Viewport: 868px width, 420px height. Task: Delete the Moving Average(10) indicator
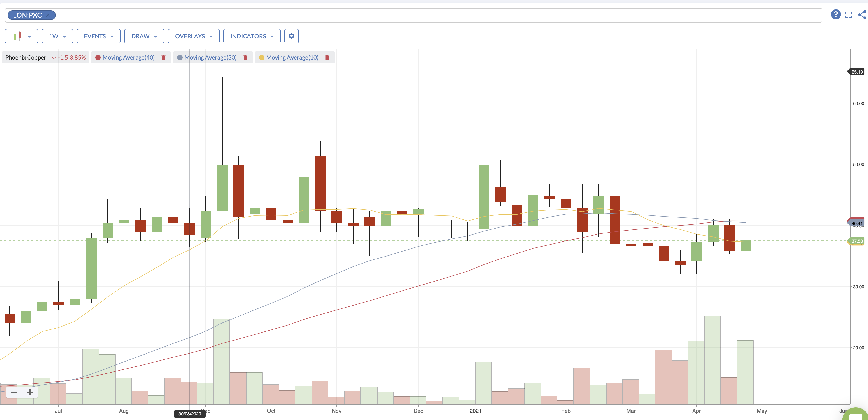(x=327, y=58)
